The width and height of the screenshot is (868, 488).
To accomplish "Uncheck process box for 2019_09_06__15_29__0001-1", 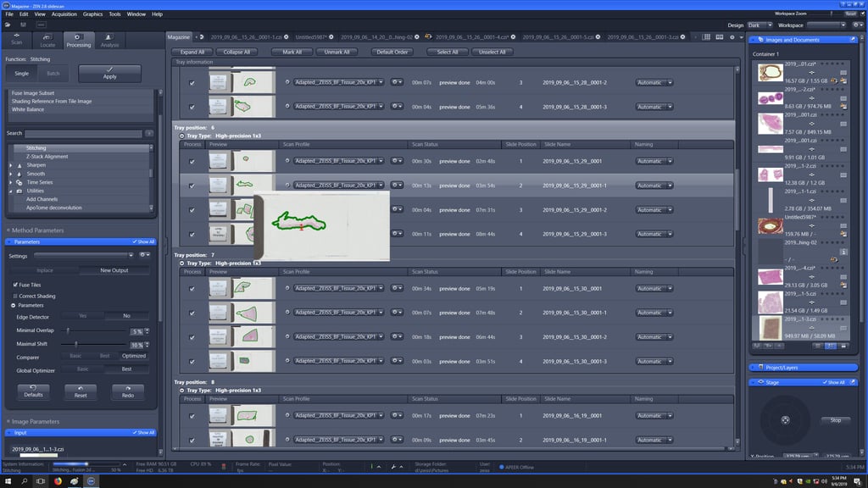I will [x=192, y=186].
